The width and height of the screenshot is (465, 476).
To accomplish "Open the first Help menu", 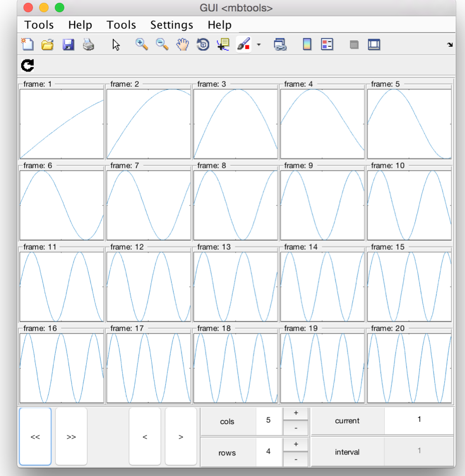I will [80, 25].
